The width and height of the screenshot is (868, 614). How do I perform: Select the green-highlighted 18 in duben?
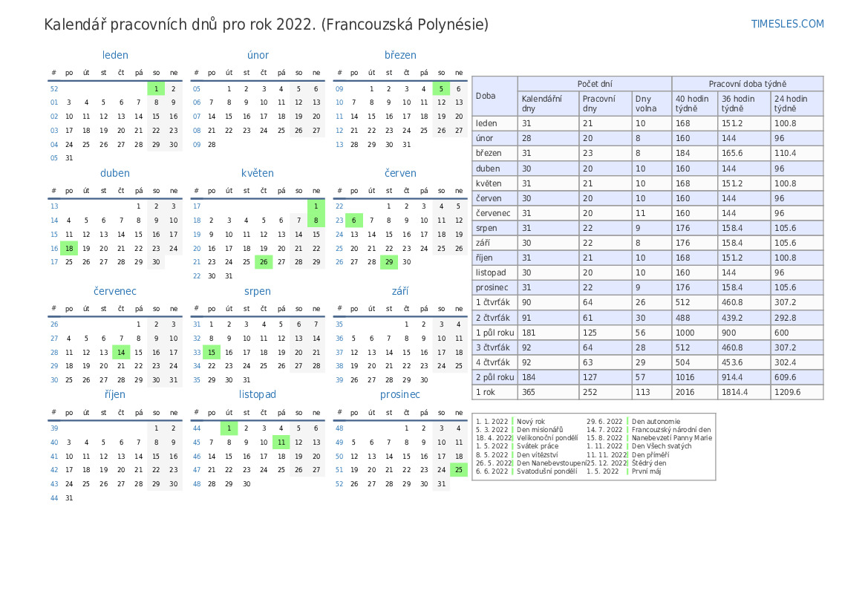(69, 249)
